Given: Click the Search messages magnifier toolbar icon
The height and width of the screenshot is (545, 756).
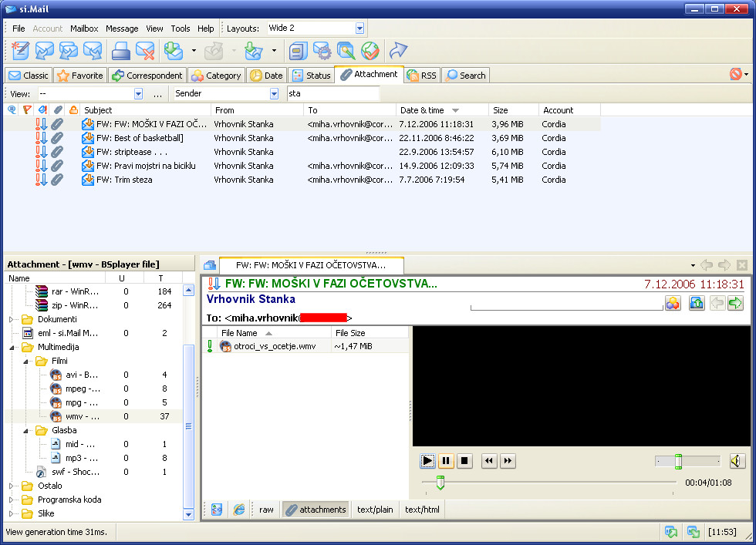Looking at the screenshot, I should point(346,51).
